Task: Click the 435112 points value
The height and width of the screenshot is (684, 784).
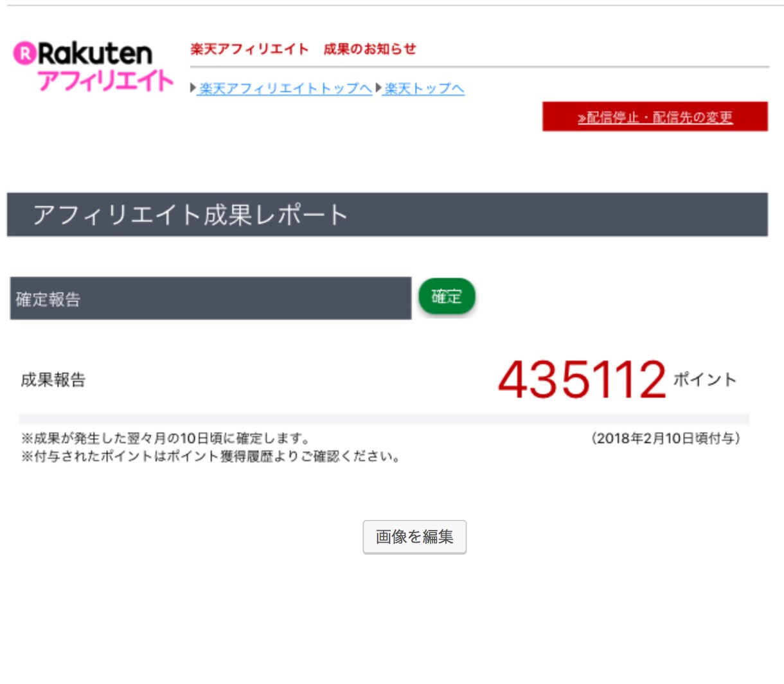Action: (582, 379)
